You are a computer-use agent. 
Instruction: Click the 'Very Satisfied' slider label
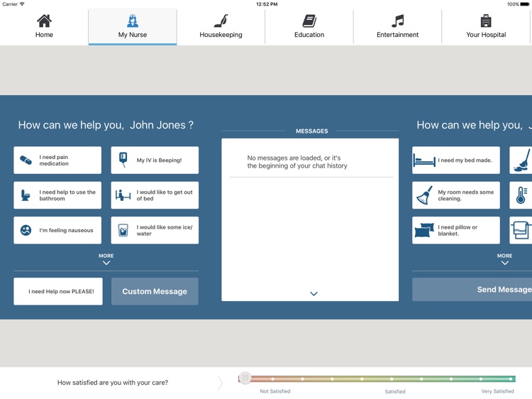tap(497, 391)
